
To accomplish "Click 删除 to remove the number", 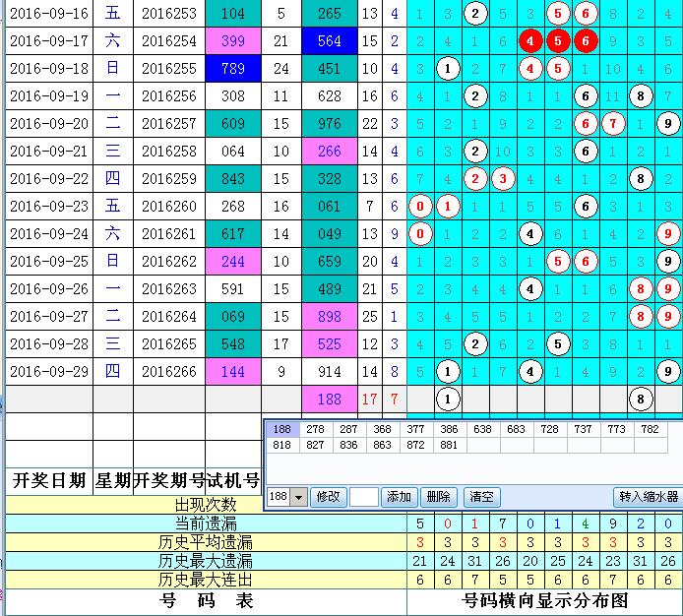I will pos(438,497).
